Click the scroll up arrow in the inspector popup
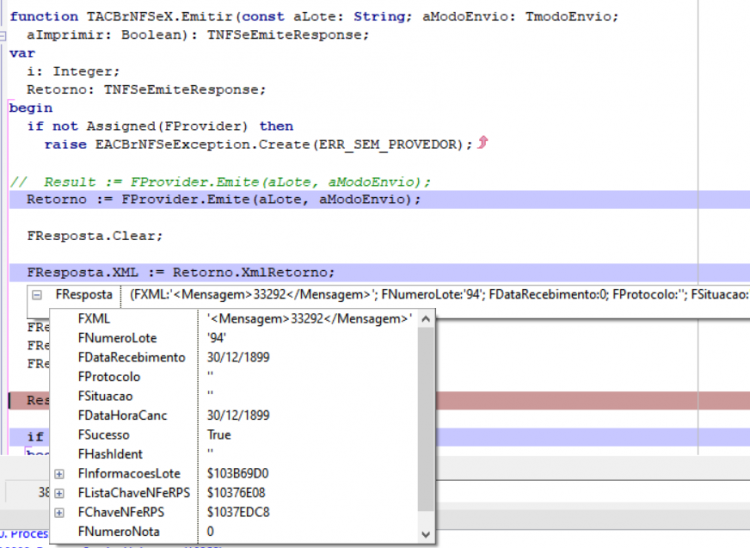750x548 pixels. (x=426, y=319)
